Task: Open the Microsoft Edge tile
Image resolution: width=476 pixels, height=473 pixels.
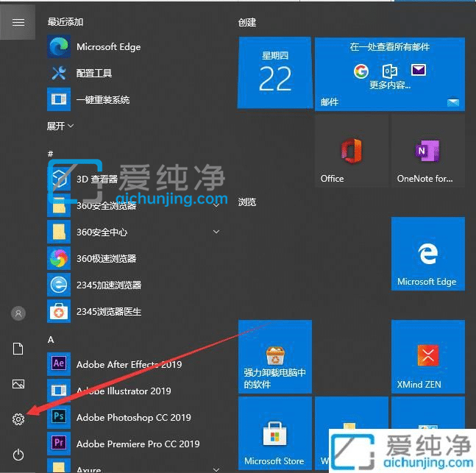Action: click(428, 254)
